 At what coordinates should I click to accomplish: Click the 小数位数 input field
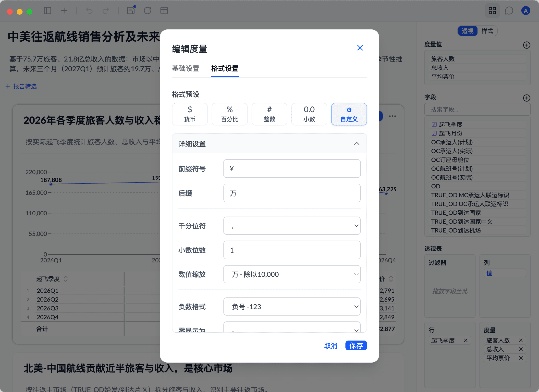pos(292,250)
